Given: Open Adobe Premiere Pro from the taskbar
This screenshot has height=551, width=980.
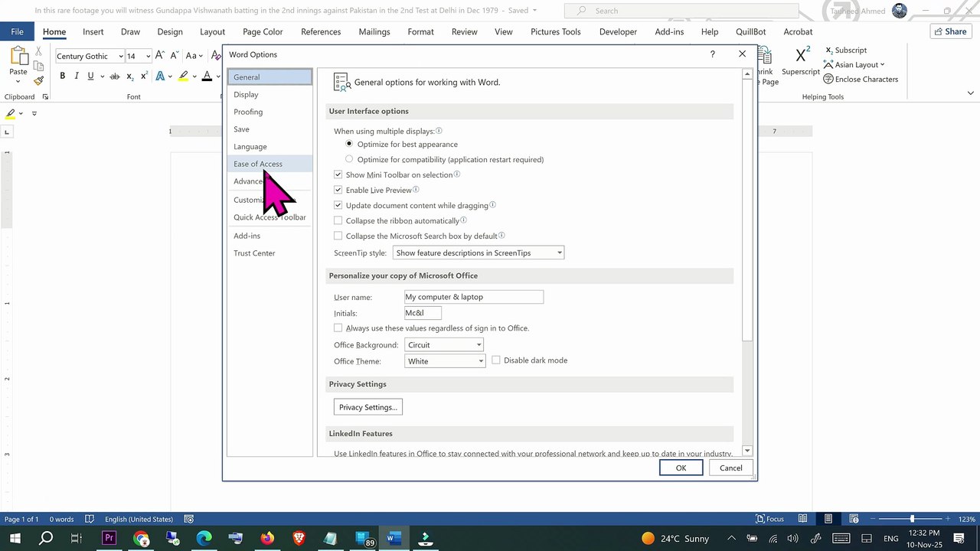Looking at the screenshot, I should point(109,538).
